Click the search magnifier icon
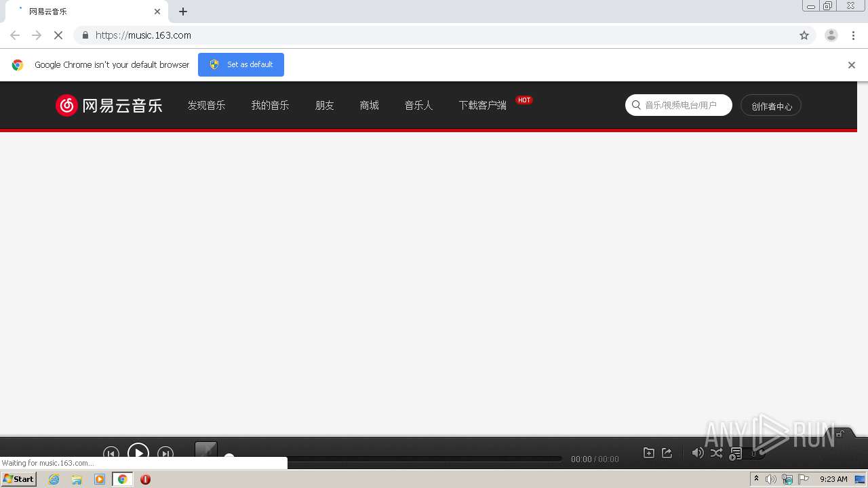 pyautogui.click(x=636, y=105)
